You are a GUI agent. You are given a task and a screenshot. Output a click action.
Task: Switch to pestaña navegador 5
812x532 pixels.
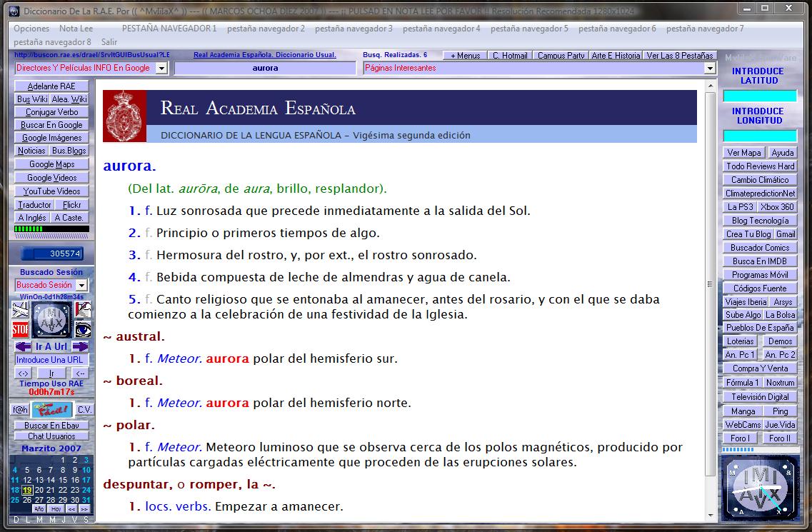pyautogui.click(x=529, y=29)
